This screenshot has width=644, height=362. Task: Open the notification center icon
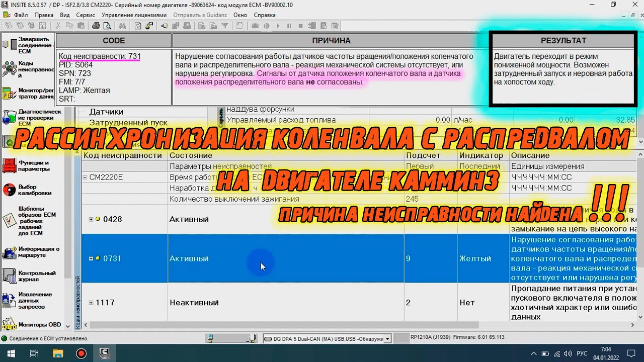(x=631, y=353)
